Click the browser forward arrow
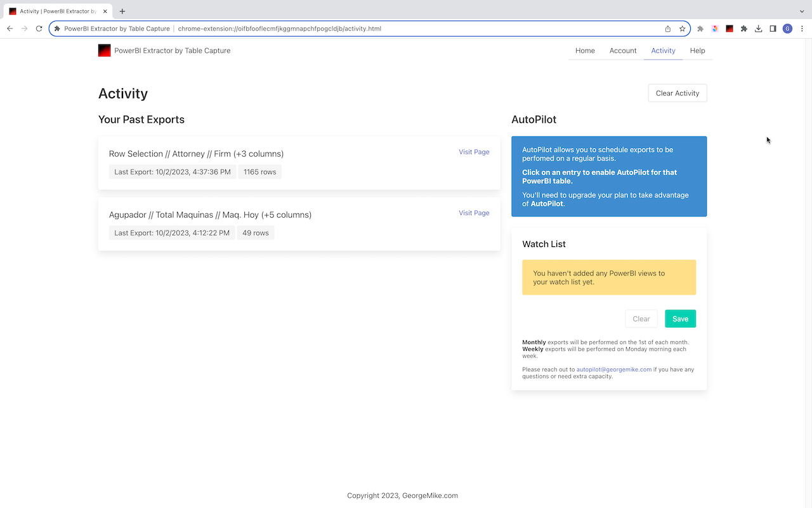Viewport: 812px width, 508px height. tap(24, 29)
